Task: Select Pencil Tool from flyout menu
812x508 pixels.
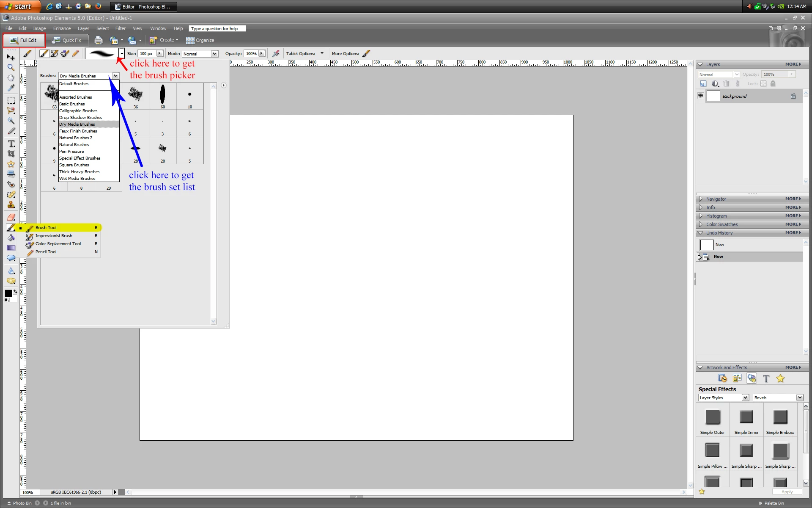Action: click(46, 252)
